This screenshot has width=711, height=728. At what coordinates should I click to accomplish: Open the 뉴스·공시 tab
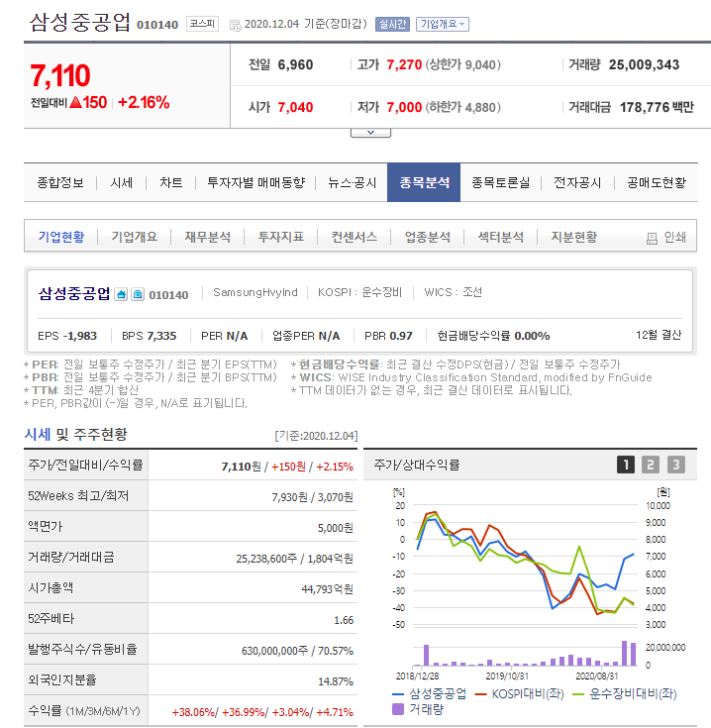click(352, 182)
